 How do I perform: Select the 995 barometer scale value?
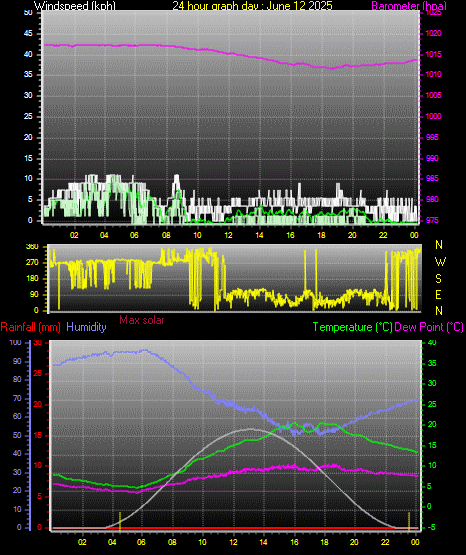coord(432,137)
